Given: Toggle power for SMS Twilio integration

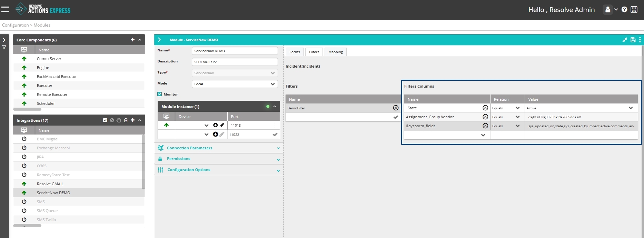Looking at the screenshot, I should coord(24,220).
